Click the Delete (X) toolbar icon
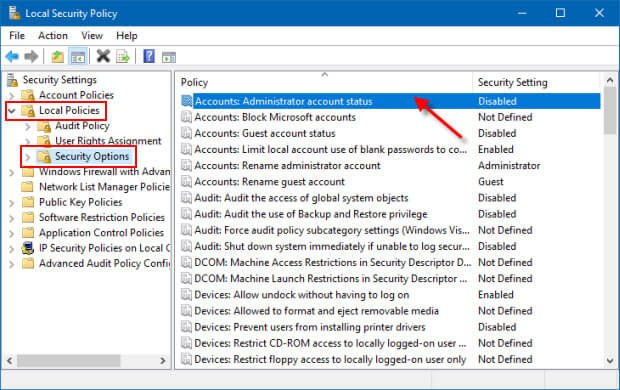Viewport: 620px width, 390px height. point(103,57)
